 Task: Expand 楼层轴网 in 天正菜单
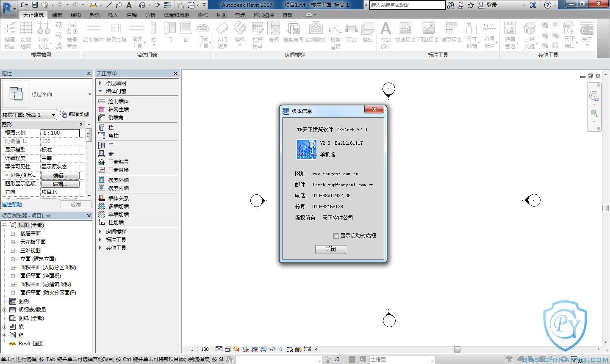point(100,83)
